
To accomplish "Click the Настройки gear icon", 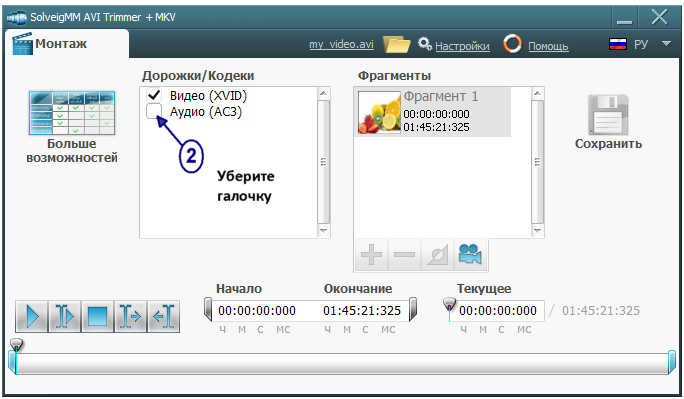I will pyautogui.click(x=424, y=44).
